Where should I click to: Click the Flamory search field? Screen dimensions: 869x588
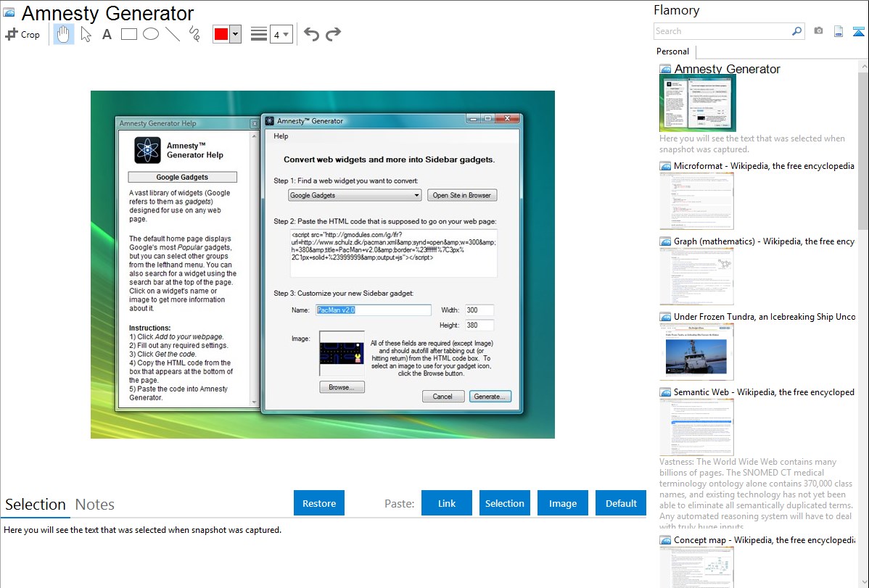722,32
